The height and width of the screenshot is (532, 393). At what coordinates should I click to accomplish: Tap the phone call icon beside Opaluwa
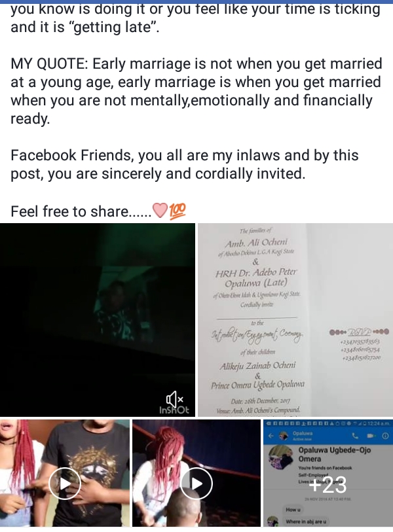point(355,436)
